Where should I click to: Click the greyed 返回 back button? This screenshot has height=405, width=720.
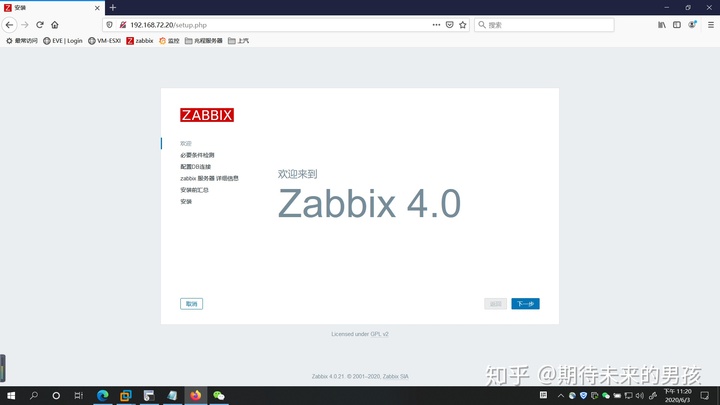495,304
